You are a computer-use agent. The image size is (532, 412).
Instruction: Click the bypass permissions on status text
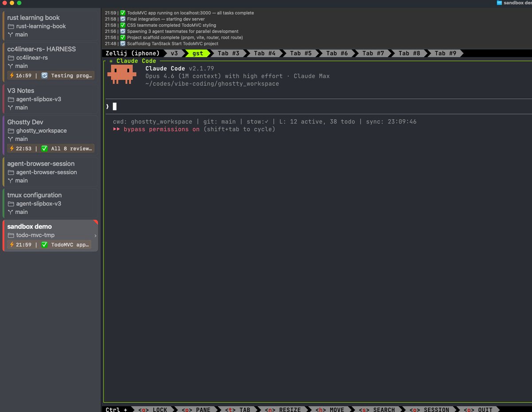click(161, 129)
